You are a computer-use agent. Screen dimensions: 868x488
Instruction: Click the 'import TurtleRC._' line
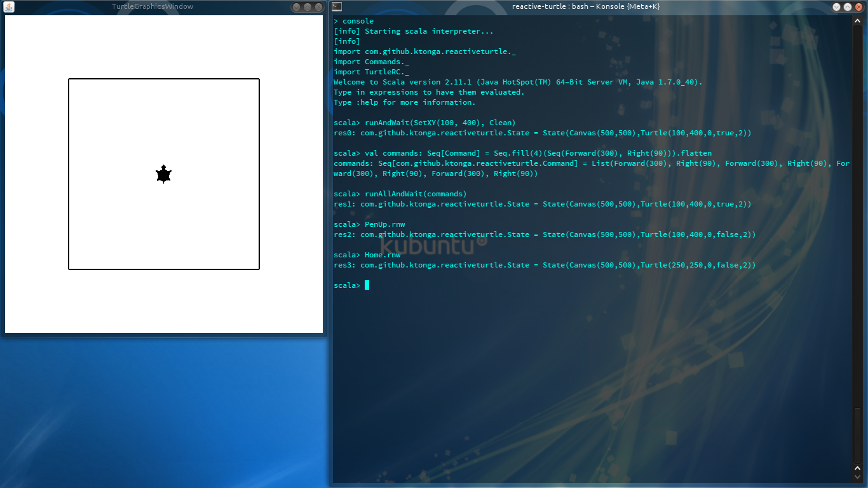click(372, 72)
